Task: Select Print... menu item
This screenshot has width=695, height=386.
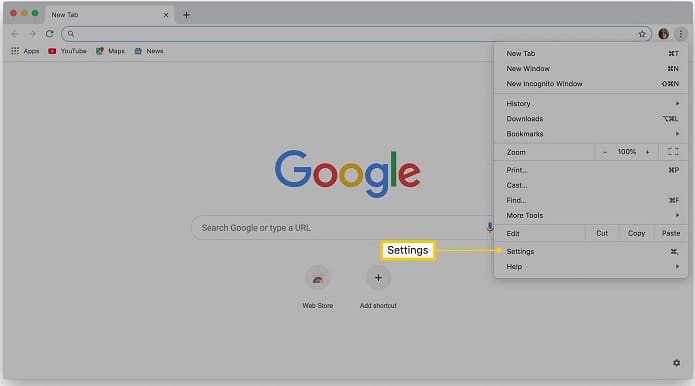Action: click(x=591, y=170)
